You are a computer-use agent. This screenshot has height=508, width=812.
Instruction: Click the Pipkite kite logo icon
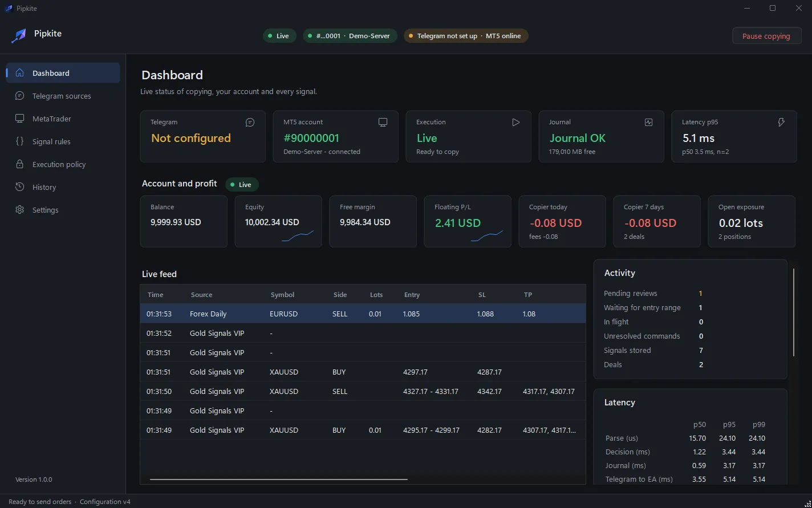pos(19,35)
